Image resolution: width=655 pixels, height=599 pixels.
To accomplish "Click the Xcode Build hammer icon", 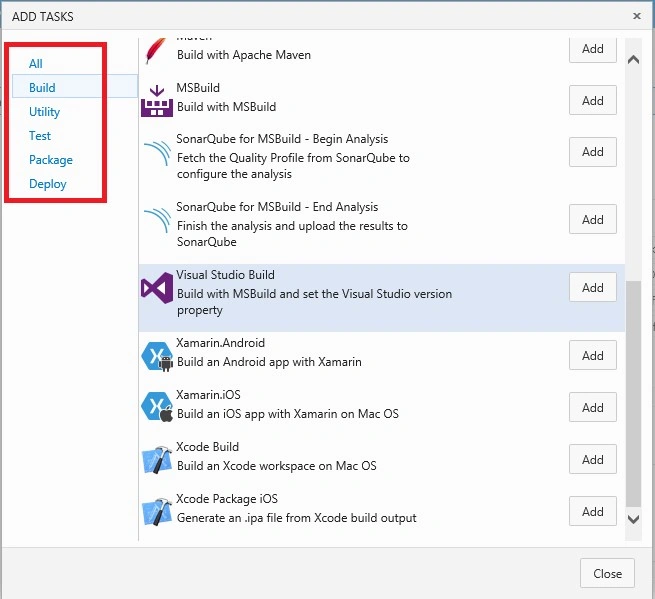I will [x=157, y=459].
